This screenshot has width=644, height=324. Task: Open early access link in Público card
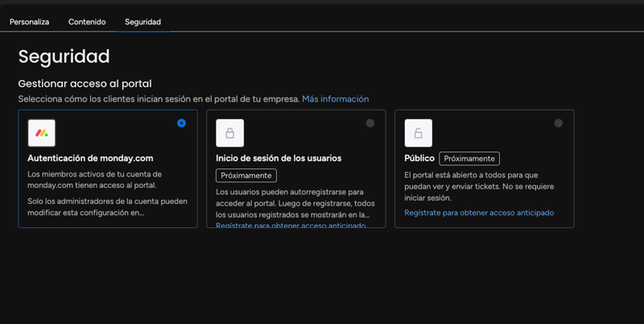pyautogui.click(x=479, y=213)
